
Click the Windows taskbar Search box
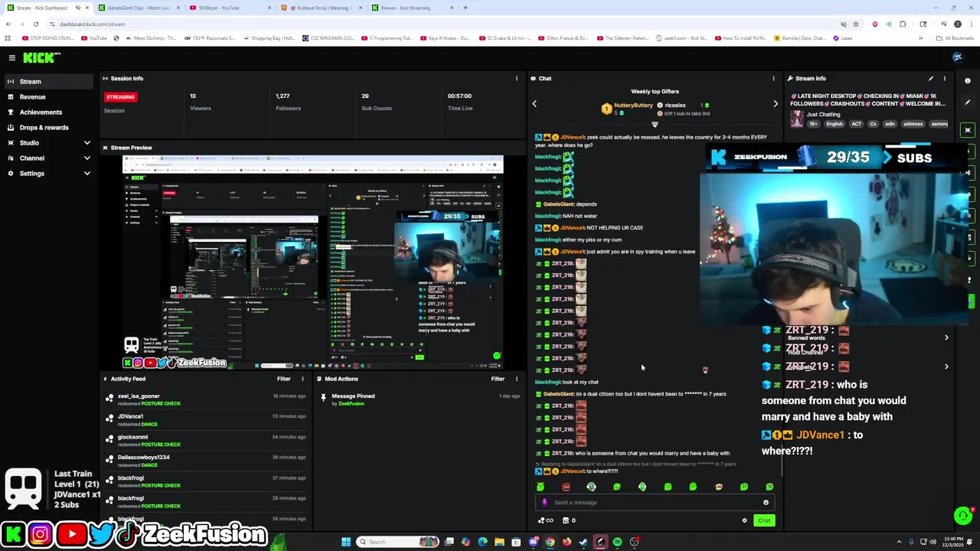[398, 542]
